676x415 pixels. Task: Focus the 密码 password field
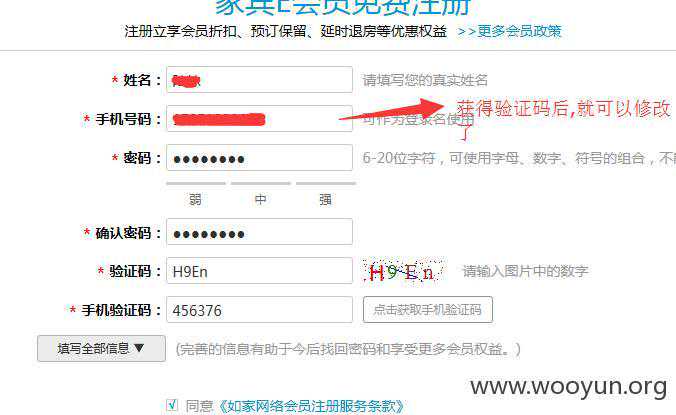[260, 158]
